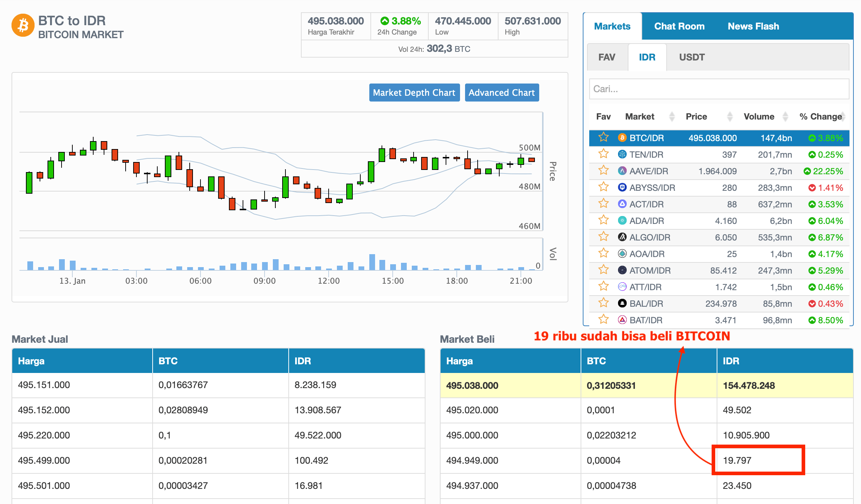Image resolution: width=861 pixels, height=504 pixels.
Task: Click the Bitcoin logo next to BTC to IDR
Action: coord(23,26)
